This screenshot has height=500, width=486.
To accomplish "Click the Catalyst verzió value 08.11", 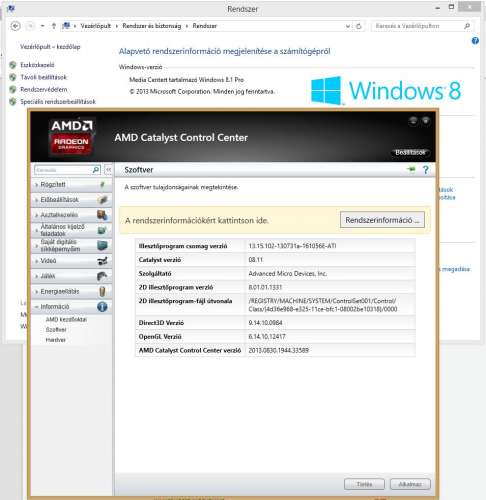I will (x=256, y=260).
